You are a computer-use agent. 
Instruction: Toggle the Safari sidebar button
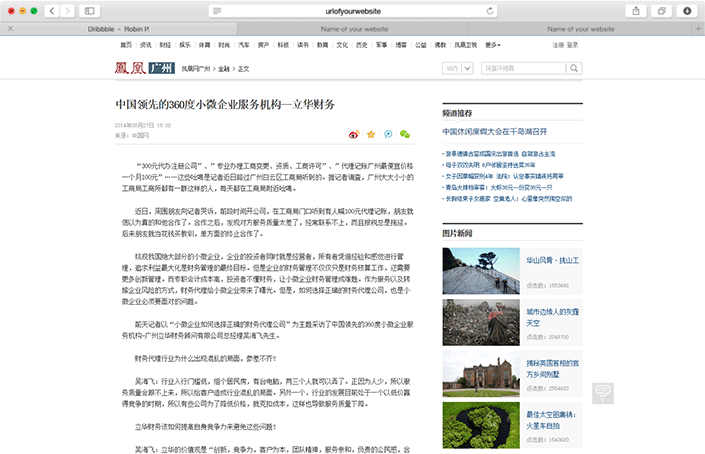(91, 10)
